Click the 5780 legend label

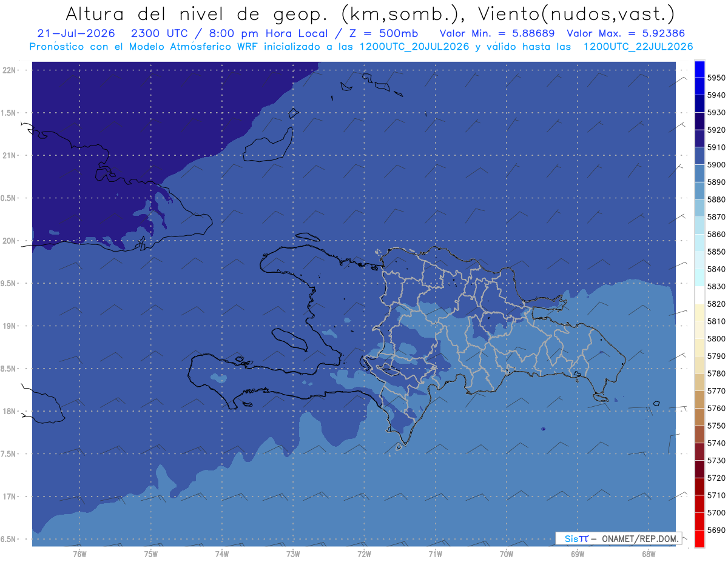716,373
